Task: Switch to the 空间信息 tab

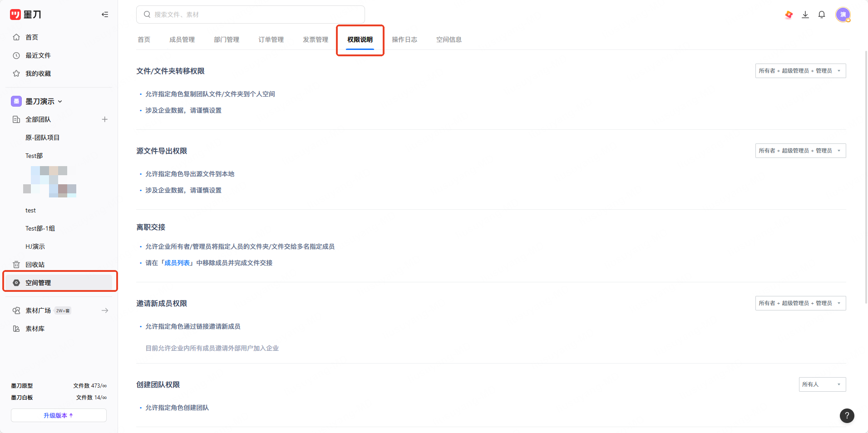Action: pyautogui.click(x=449, y=39)
